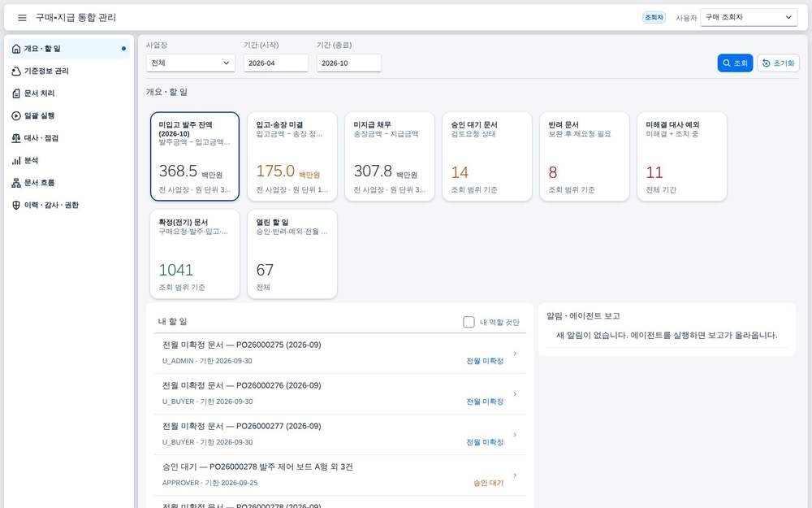Click the 조회자 role badge
The width and height of the screenshot is (812, 508).
tap(654, 18)
